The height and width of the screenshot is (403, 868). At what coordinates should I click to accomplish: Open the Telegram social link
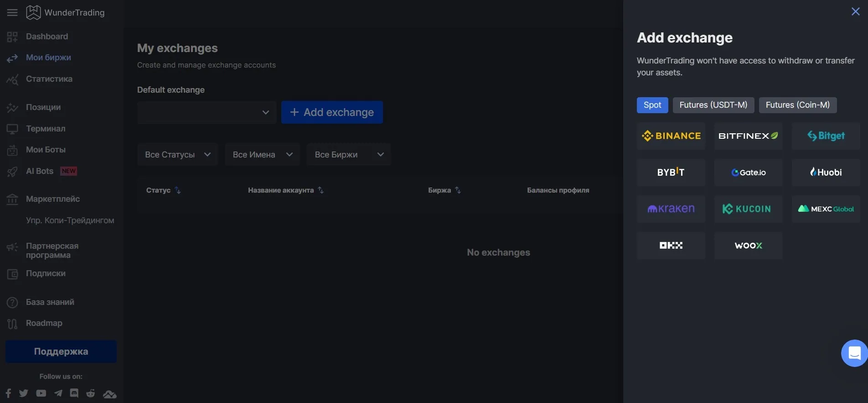(x=58, y=393)
